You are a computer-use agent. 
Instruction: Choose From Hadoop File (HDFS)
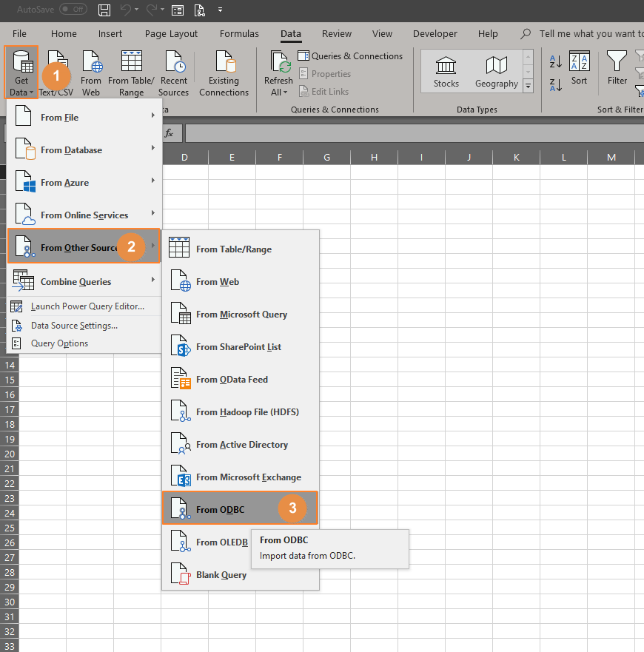click(x=241, y=411)
